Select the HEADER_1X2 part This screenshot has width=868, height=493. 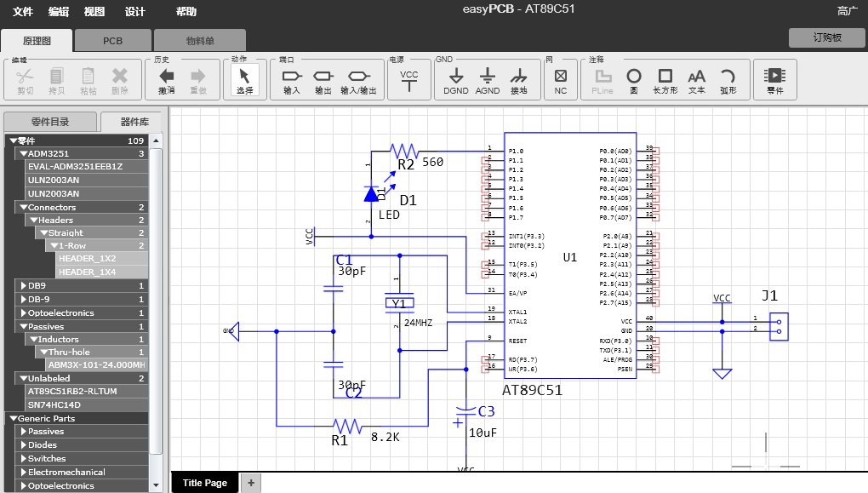tap(102, 259)
